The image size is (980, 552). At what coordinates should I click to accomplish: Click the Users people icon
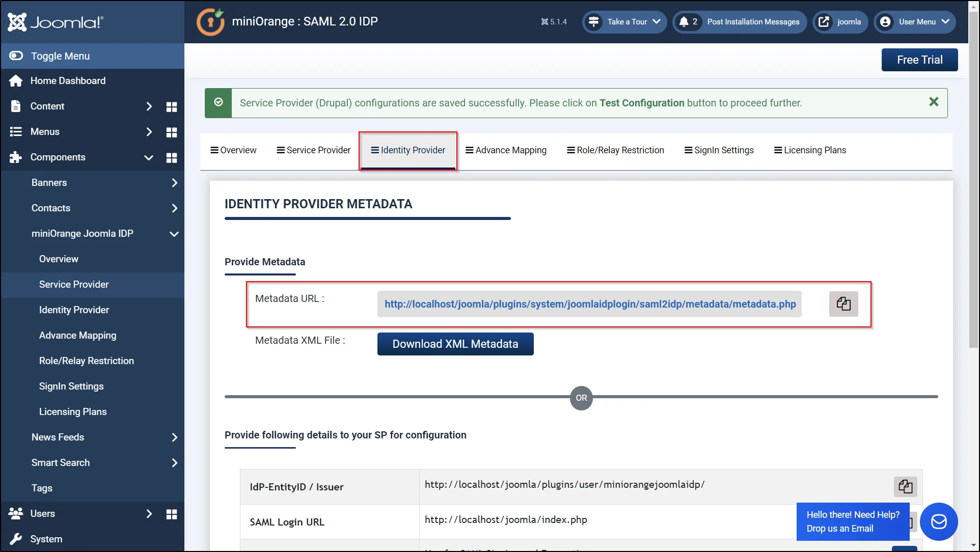click(x=16, y=513)
